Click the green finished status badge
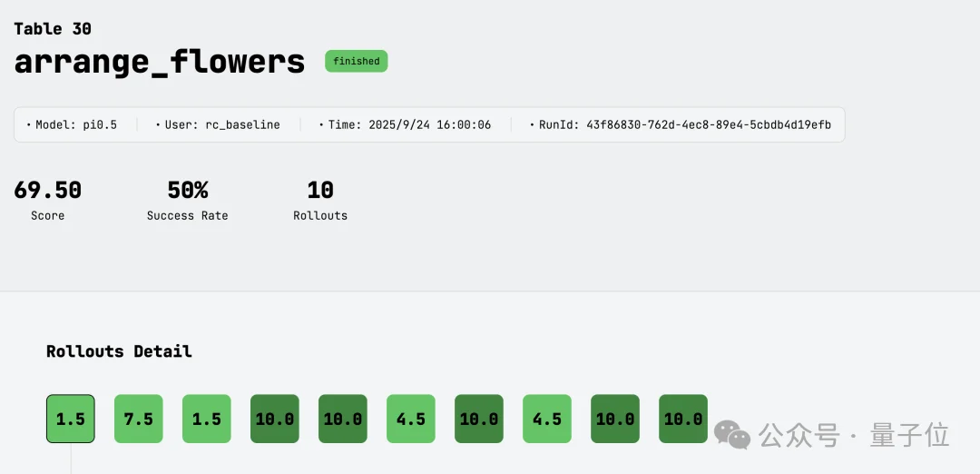The height and width of the screenshot is (474, 980). pyautogui.click(x=356, y=62)
